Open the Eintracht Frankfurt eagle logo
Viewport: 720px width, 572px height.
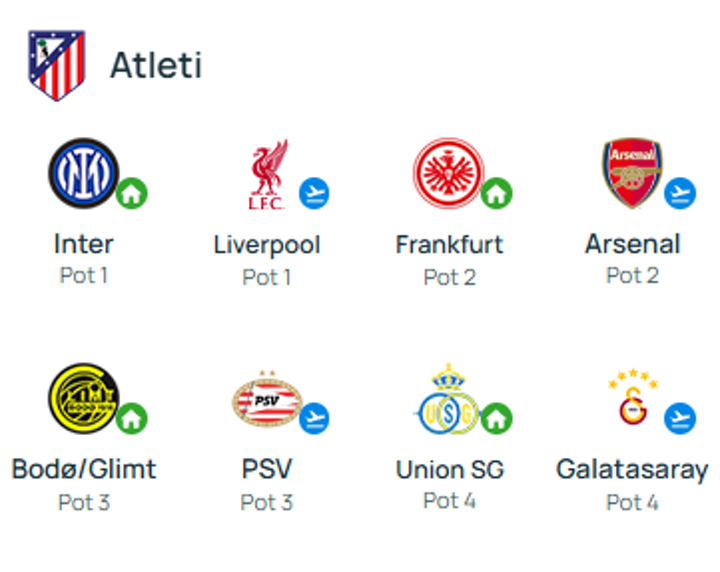tap(447, 173)
